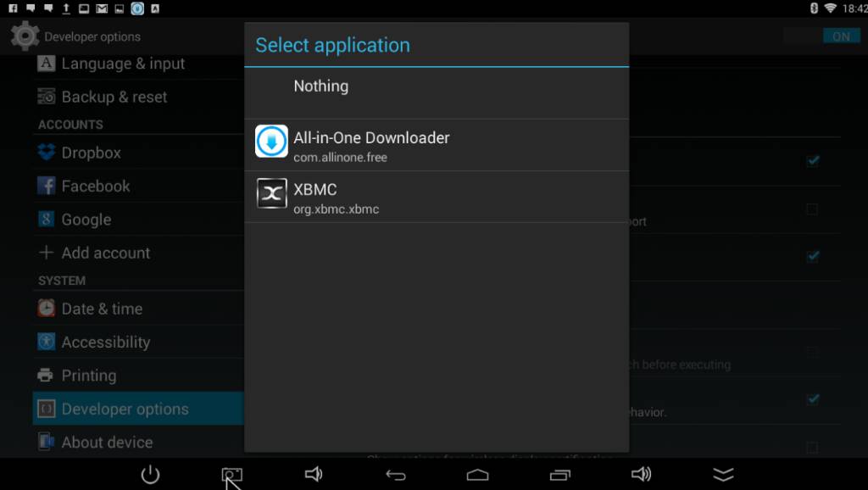Open the Dropbox account entry
The height and width of the screenshot is (490, 868).
91,153
